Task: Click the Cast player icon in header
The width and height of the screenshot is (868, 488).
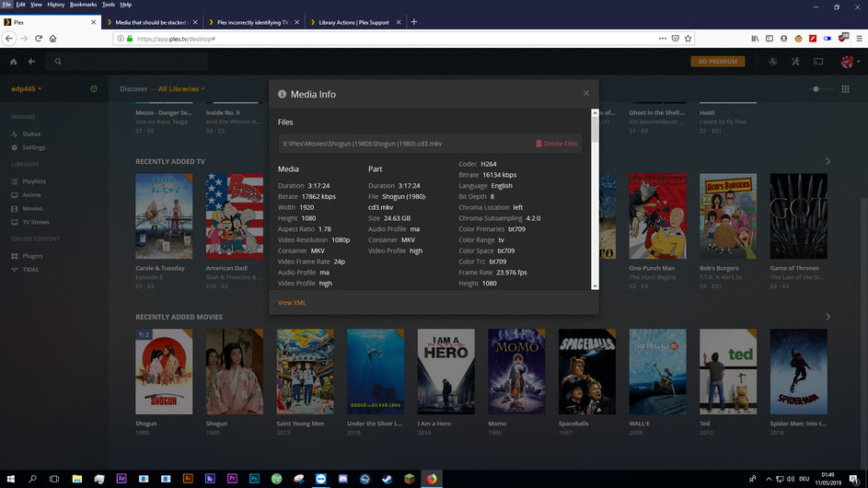Action: coord(818,62)
